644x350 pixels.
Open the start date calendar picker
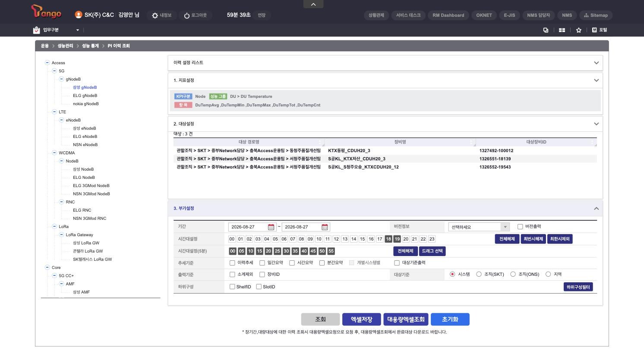click(271, 227)
